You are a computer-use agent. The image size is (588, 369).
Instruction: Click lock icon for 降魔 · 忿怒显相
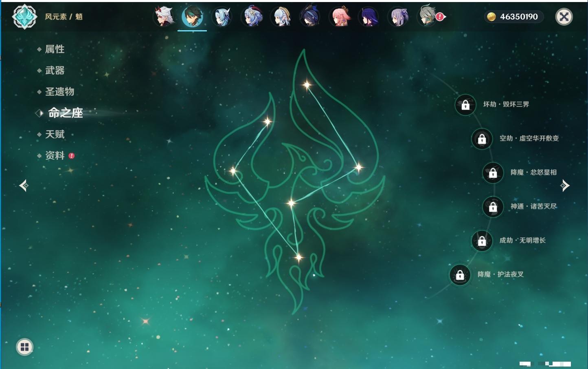coord(493,172)
